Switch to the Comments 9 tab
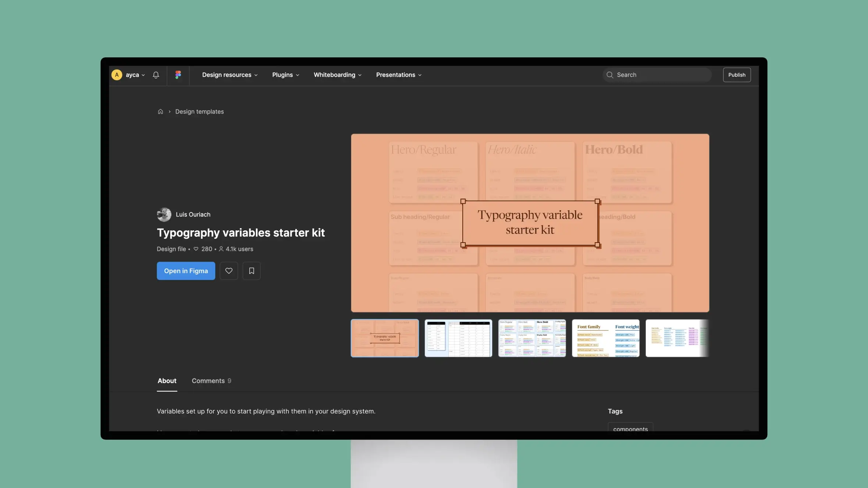This screenshot has width=868, height=488. pos(211,381)
